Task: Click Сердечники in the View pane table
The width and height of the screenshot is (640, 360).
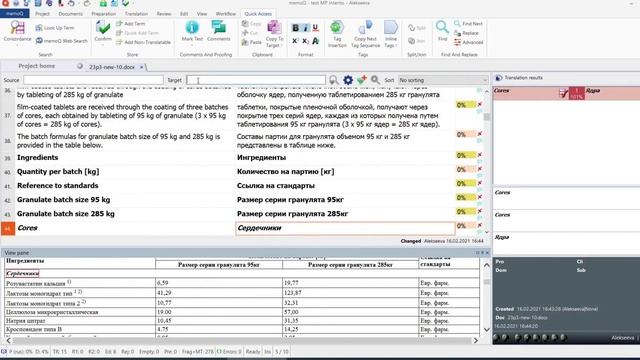Action: point(22,273)
